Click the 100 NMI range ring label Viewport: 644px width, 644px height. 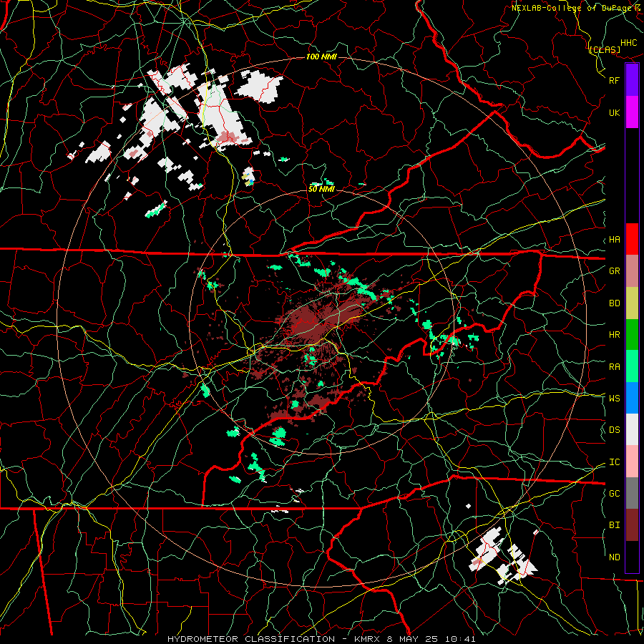[321, 57]
